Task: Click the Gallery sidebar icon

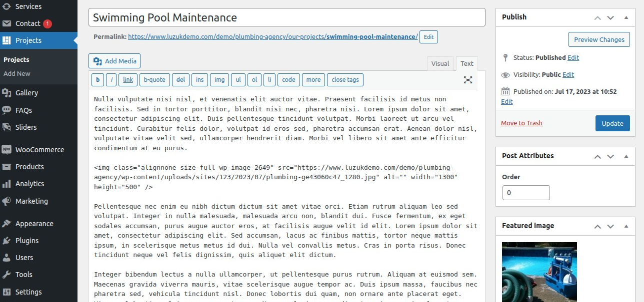Action: pos(7,93)
